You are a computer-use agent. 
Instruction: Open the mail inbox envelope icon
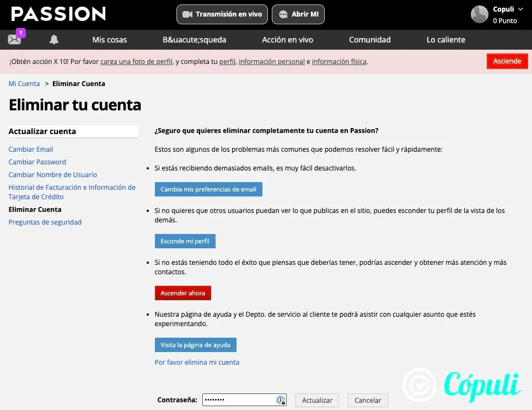click(x=14, y=40)
